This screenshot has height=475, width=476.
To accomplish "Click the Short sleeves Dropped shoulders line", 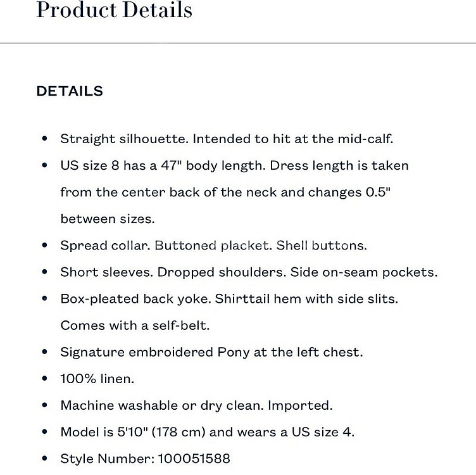I will point(249,272).
